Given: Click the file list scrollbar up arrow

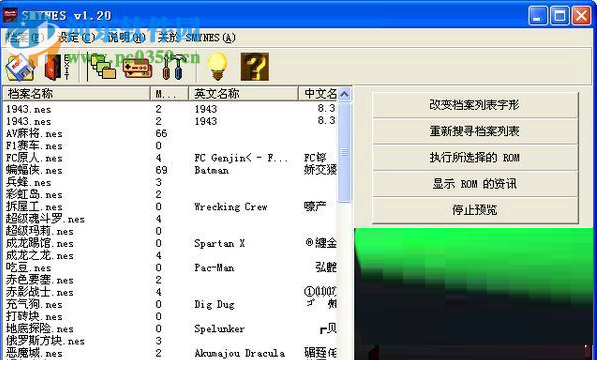Looking at the screenshot, I should (345, 94).
